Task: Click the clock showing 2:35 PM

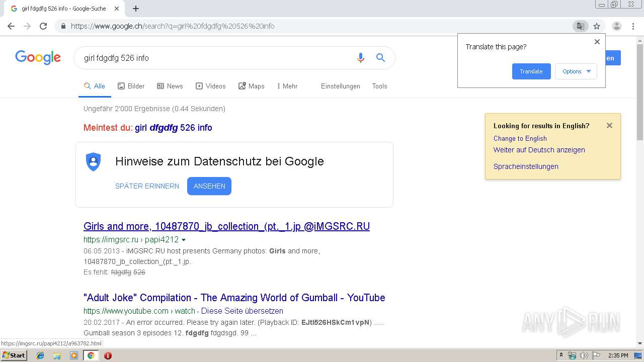Action: [x=618, y=355]
